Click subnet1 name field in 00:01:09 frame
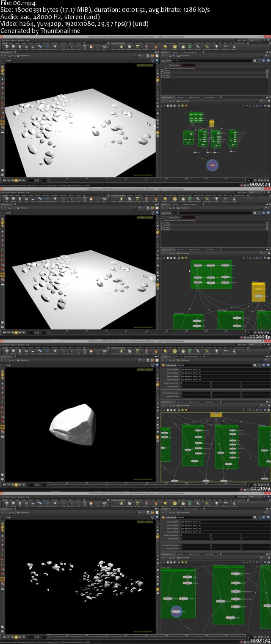 (214, 365)
